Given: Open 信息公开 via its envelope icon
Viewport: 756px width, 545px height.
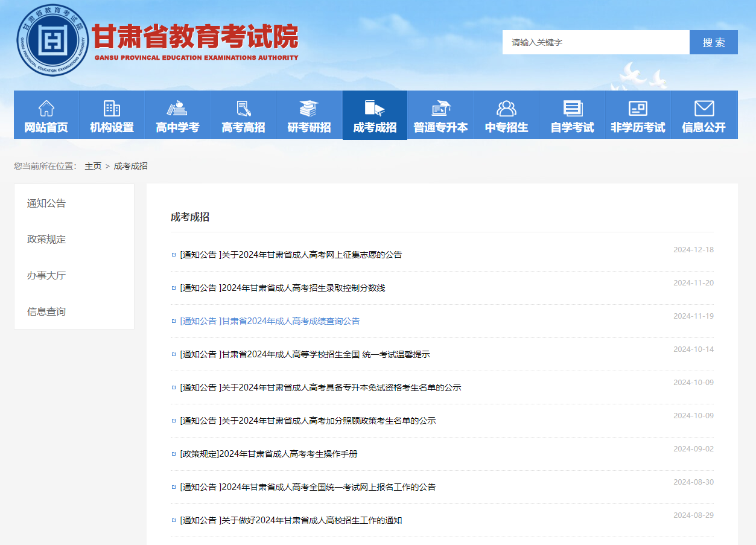Looking at the screenshot, I should click(703, 109).
